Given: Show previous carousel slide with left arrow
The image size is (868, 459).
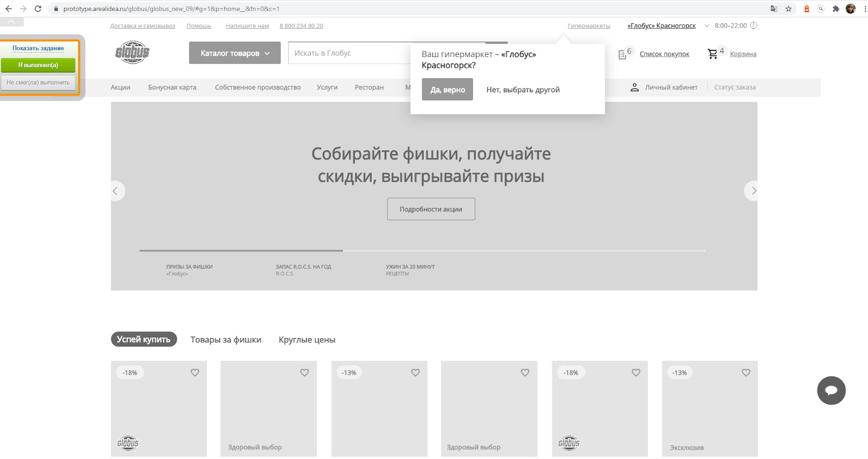Looking at the screenshot, I should (116, 191).
